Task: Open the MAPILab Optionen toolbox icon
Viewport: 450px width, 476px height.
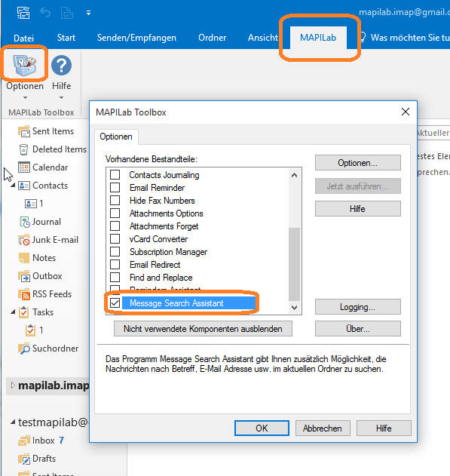Action: pos(25,65)
